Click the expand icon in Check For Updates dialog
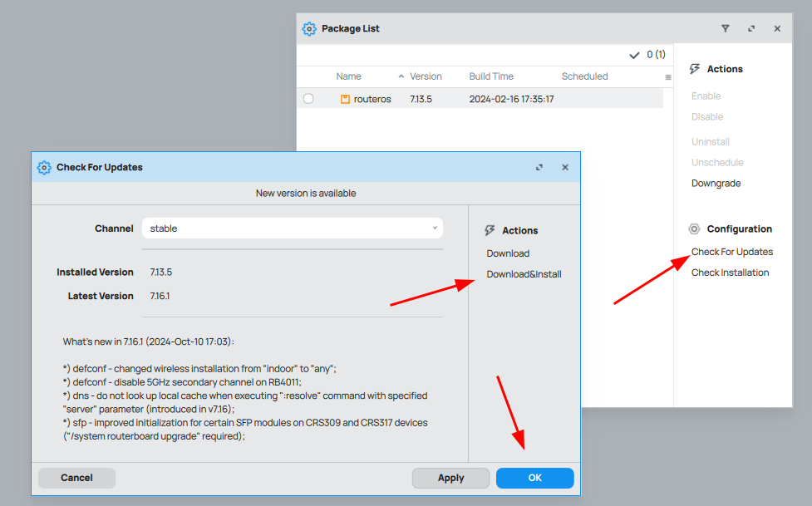The image size is (812, 506). [539, 167]
